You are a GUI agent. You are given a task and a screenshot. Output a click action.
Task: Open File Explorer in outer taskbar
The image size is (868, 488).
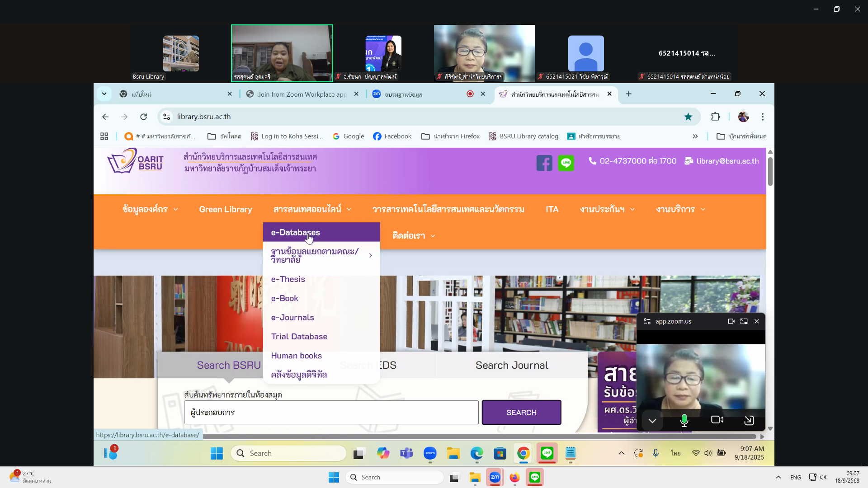coord(475,478)
